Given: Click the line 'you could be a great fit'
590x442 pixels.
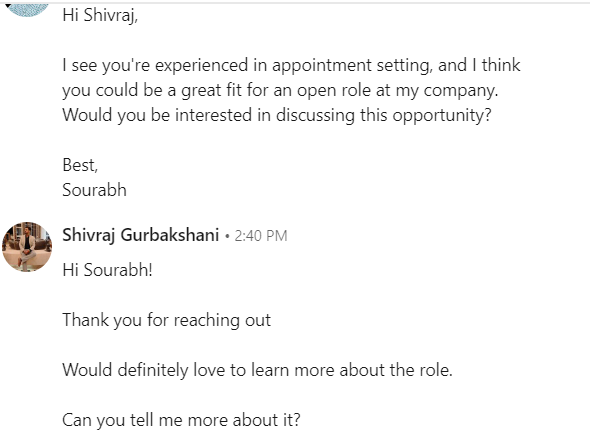Looking at the screenshot, I should [280, 91].
